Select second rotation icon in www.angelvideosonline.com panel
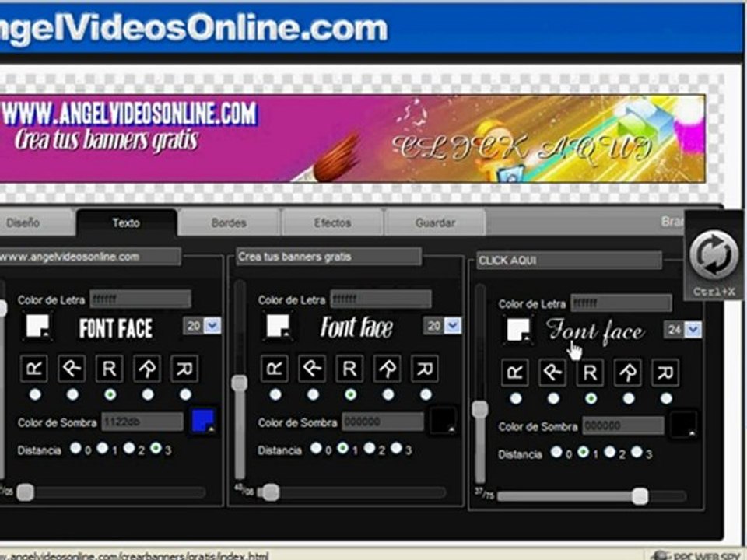 click(x=72, y=368)
